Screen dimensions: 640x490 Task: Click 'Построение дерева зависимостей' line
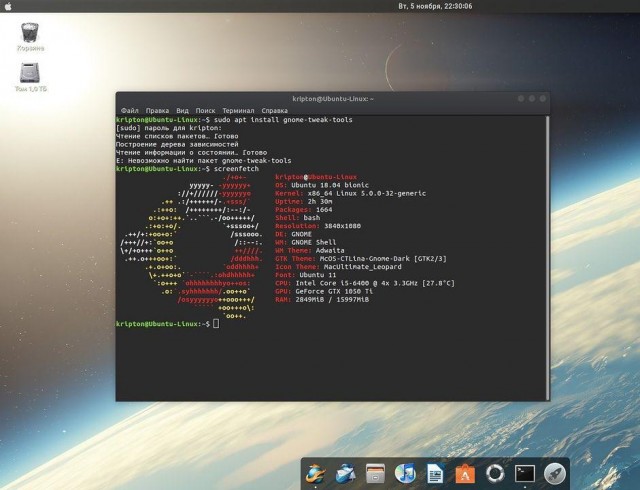177,144
